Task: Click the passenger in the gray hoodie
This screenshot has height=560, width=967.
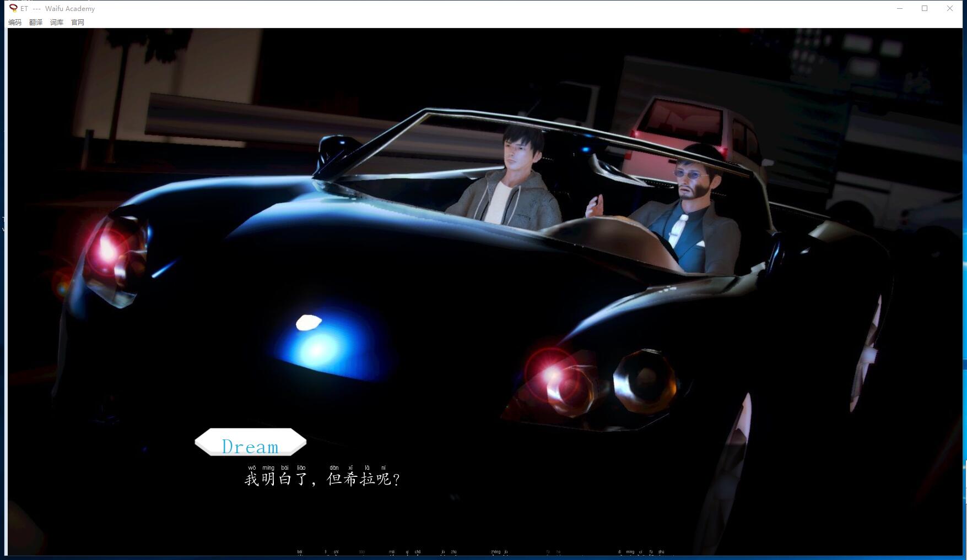Action: click(x=512, y=182)
